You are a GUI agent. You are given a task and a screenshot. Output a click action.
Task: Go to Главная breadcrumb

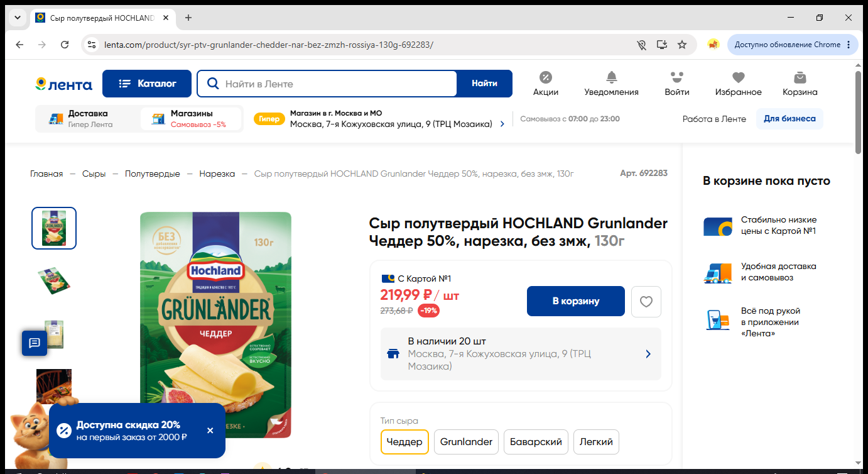[46, 174]
